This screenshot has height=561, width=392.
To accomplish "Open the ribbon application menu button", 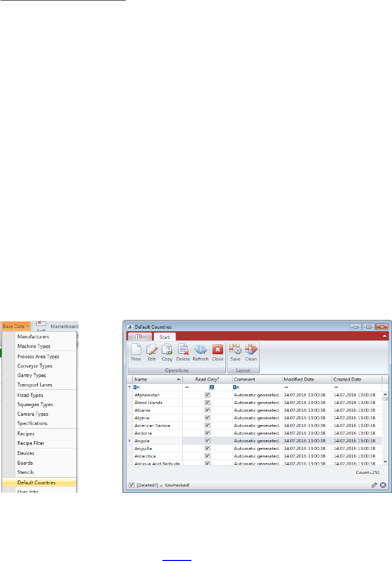I will (x=139, y=337).
